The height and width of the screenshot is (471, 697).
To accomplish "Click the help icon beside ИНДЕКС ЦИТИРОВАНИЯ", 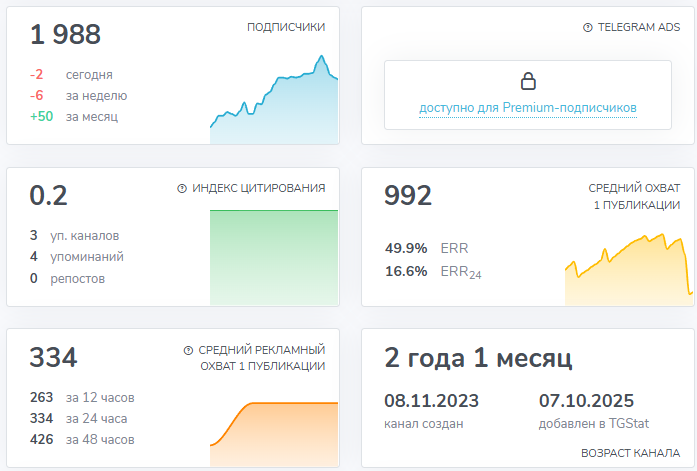I will click(182, 188).
